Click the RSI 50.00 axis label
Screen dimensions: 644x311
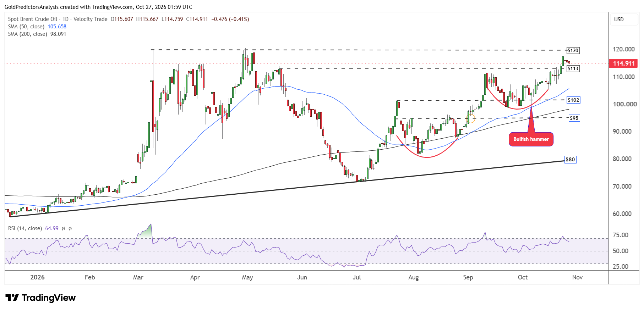621,251
